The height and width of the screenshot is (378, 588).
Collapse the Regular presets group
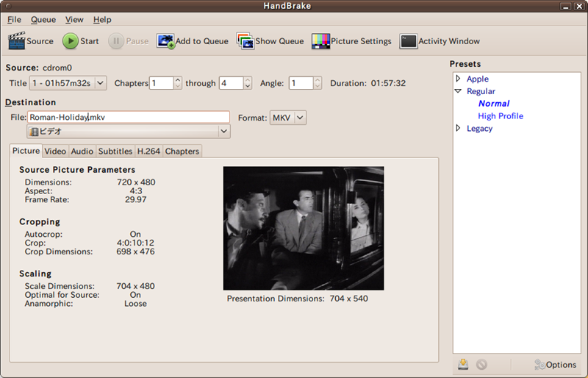[458, 91]
